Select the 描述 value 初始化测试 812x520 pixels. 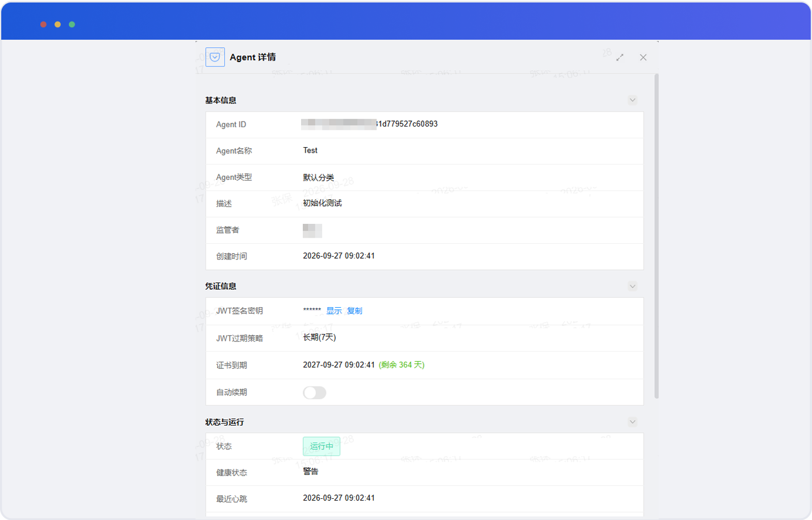point(322,204)
